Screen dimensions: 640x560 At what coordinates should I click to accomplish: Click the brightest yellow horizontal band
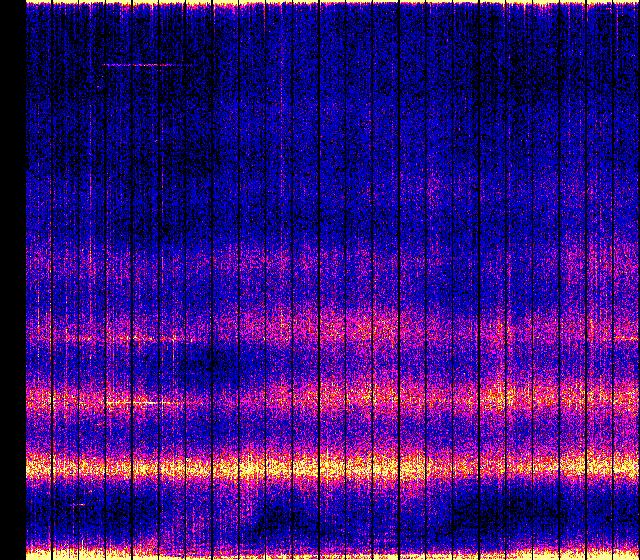[330, 466]
